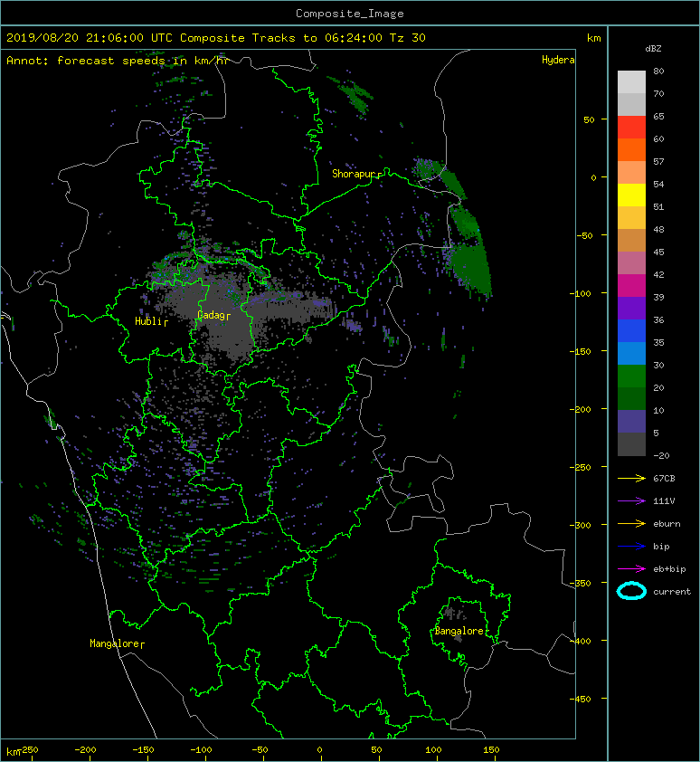The image size is (700, 762).
Task: Click the blue bip arrow icon
Action: pos(631,547)
